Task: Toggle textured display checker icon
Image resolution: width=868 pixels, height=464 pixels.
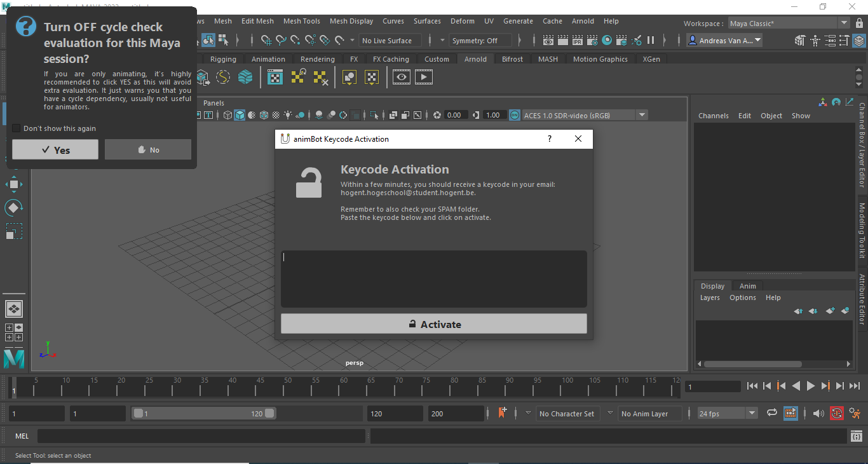Action: click(276, 115)
